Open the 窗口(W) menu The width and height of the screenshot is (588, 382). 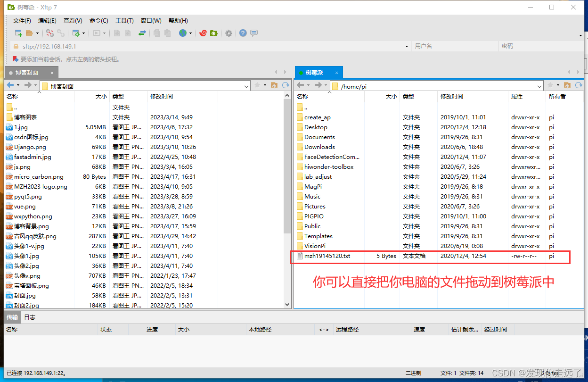(x=151, y=21)
